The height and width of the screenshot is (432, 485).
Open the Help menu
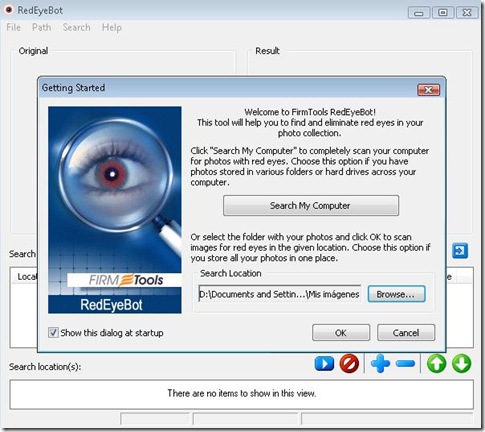coord(112,27)
